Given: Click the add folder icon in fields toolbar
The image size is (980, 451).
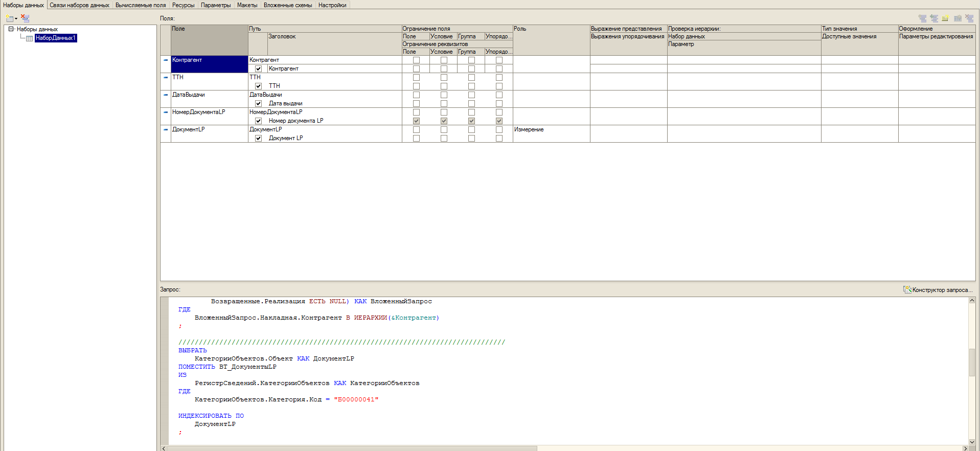Looking at the screenshot, I should point(945,18).
